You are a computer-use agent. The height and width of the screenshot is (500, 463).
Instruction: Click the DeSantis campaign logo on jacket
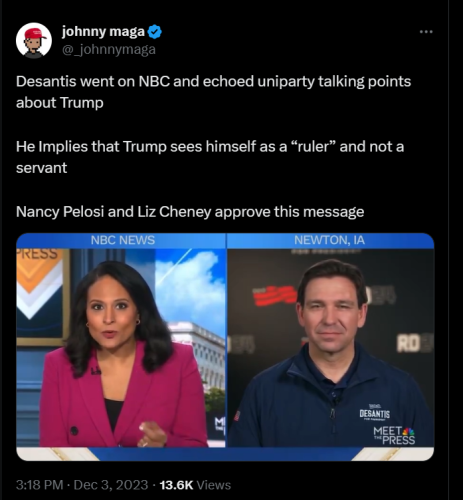(x=375, y=412)
